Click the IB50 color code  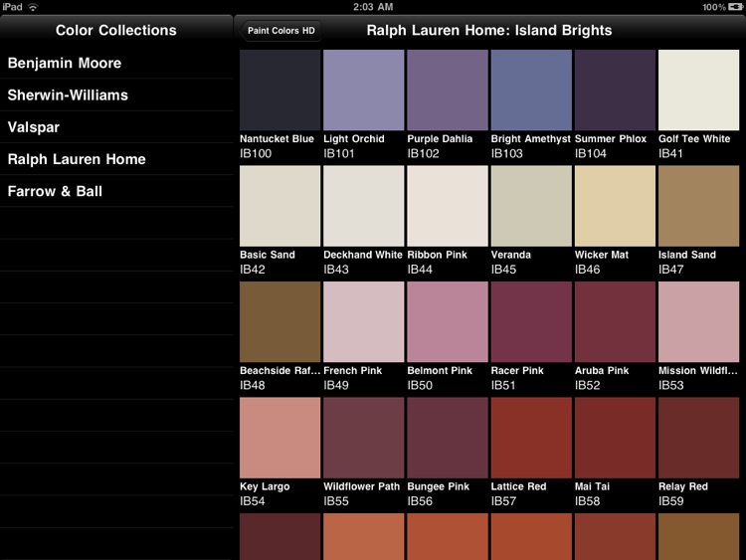420,385
